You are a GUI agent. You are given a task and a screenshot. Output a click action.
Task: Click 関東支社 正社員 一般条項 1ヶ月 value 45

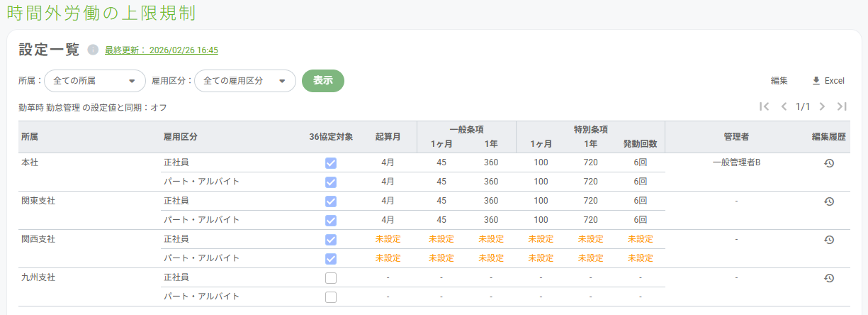point(441,201)
